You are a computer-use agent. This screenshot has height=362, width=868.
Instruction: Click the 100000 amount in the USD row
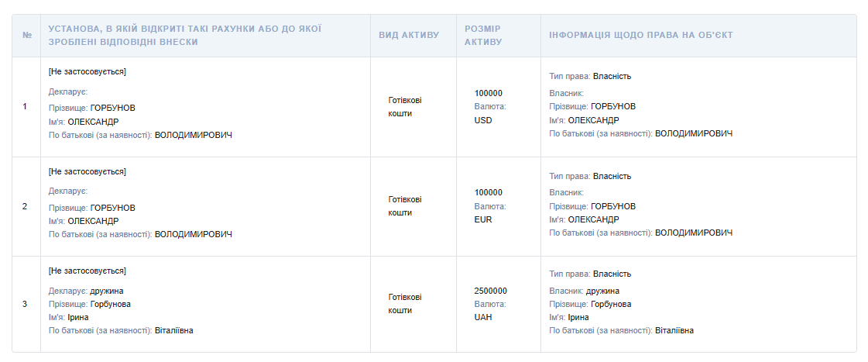(x=489, y=93)
